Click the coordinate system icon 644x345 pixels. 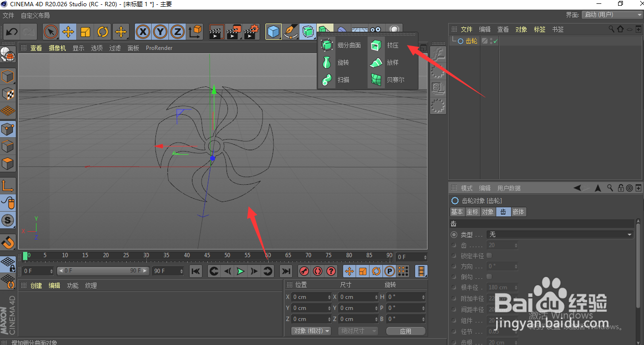coord(195,32)
